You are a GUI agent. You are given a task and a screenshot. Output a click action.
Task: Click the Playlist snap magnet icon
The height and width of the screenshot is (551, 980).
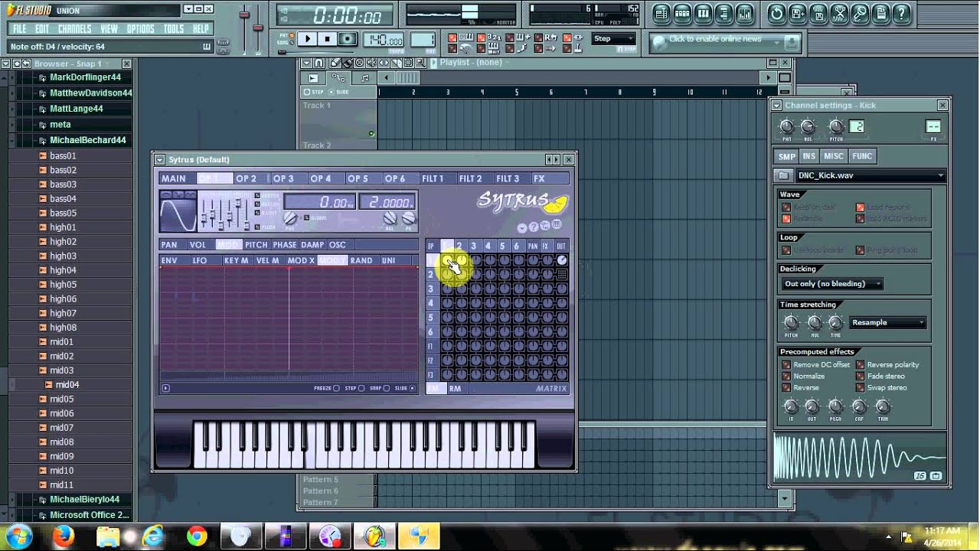coord(318,63)
